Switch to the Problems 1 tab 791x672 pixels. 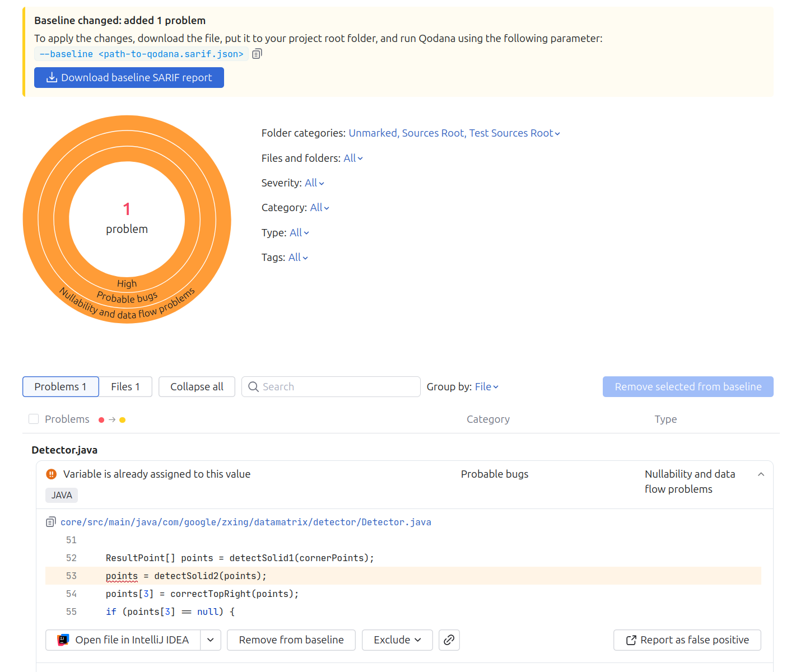(x=61, y=387)
